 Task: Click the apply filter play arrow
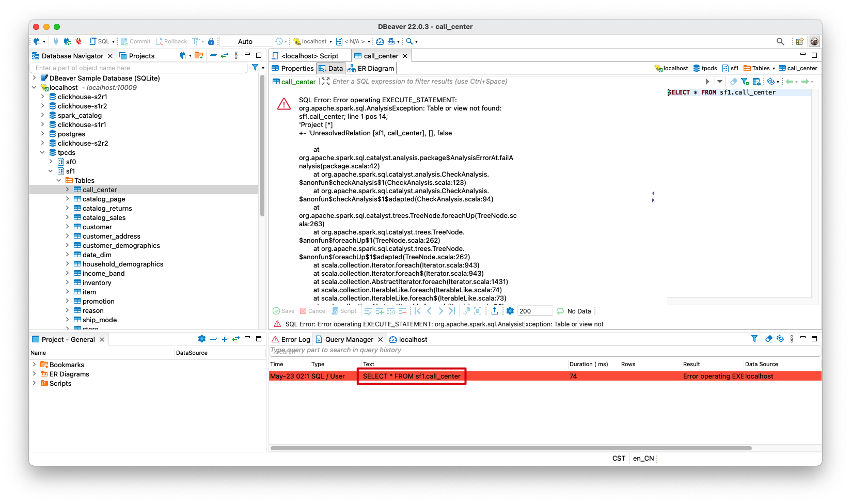coord(707,82)
